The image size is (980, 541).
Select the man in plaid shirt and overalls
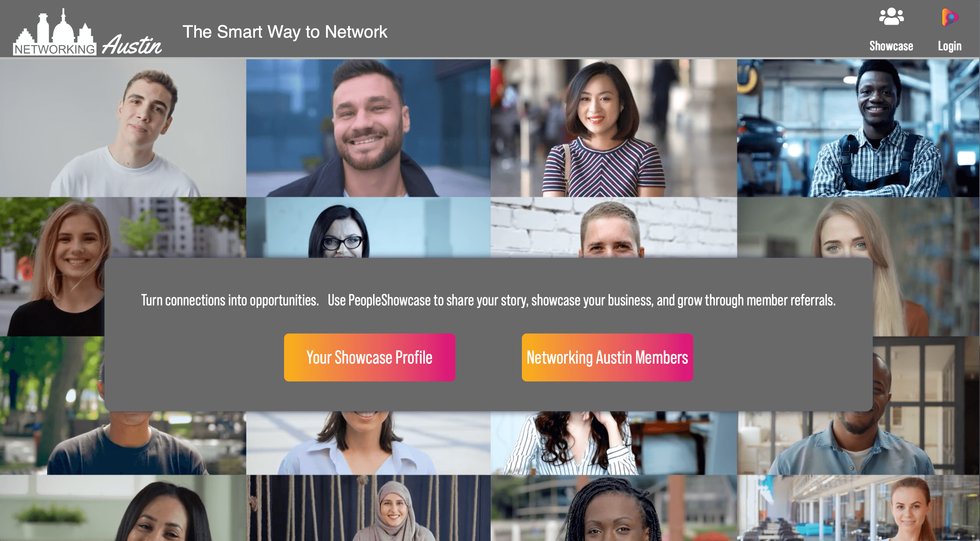858,128
